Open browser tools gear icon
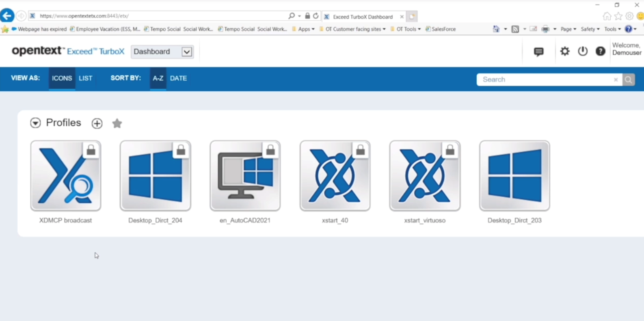The image size is (644, 321). point(629,16)
